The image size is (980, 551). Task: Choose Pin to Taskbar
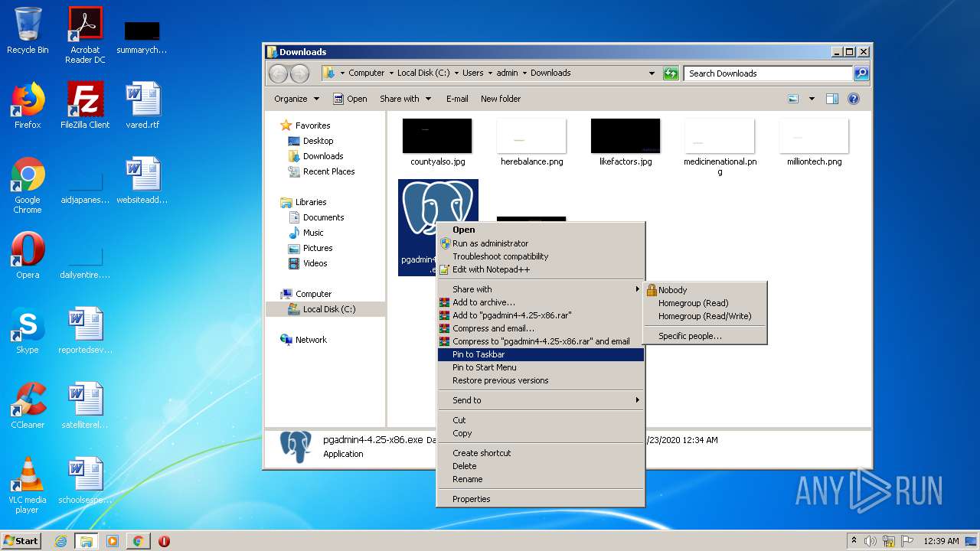[541, 354]
